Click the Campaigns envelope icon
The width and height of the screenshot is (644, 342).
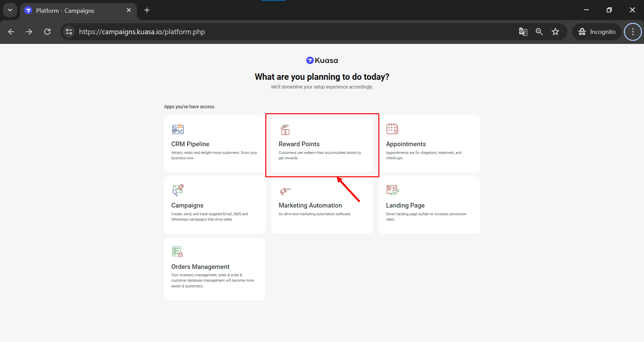pyautogui.click(x=177, y=190)
